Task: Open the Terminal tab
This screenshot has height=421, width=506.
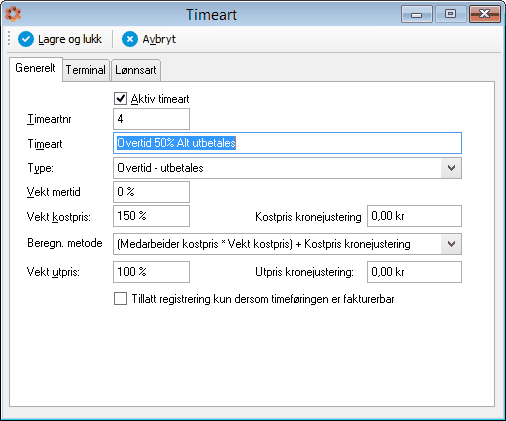Action: tap(86, 70)
